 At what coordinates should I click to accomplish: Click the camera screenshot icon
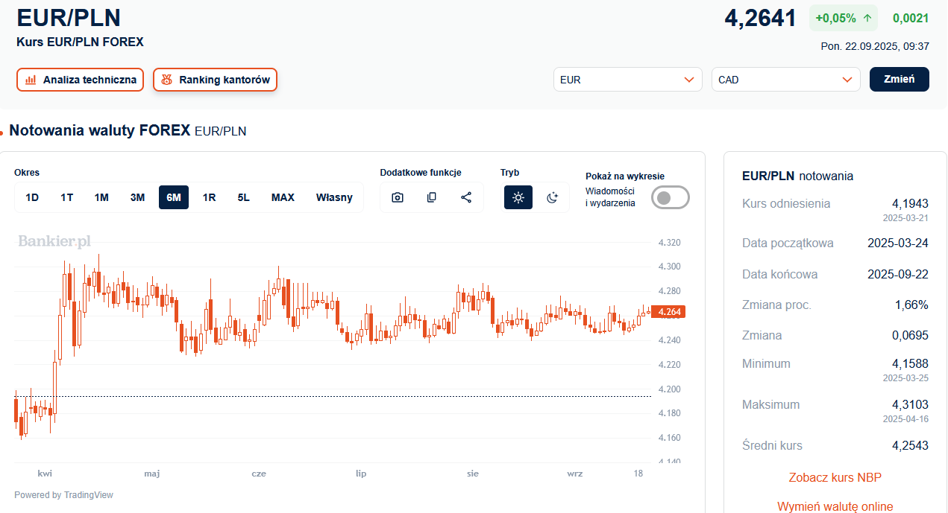click(397, 197)
